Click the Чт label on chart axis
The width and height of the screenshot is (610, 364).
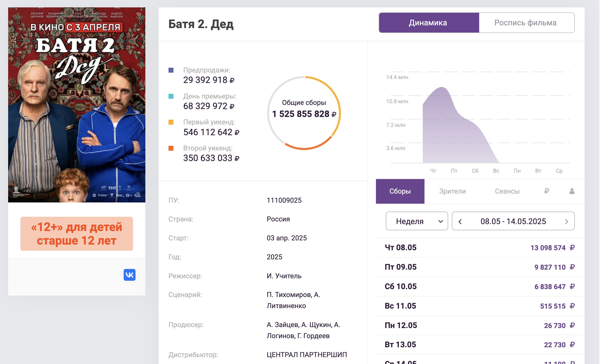[433, 171]
